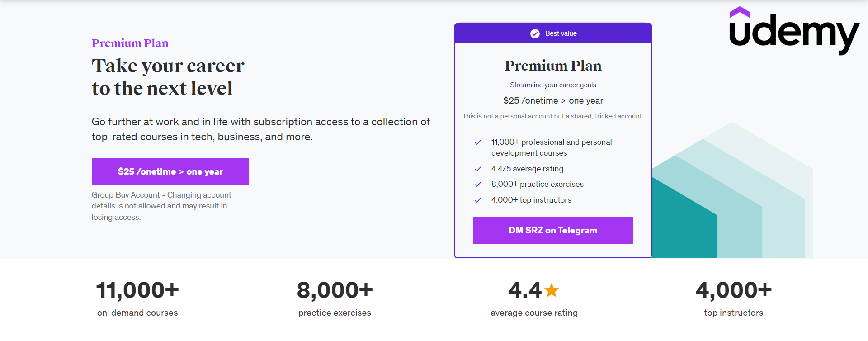
Task: Click checkmark beside 4,000+ top instructors
Action: point(478,200)
